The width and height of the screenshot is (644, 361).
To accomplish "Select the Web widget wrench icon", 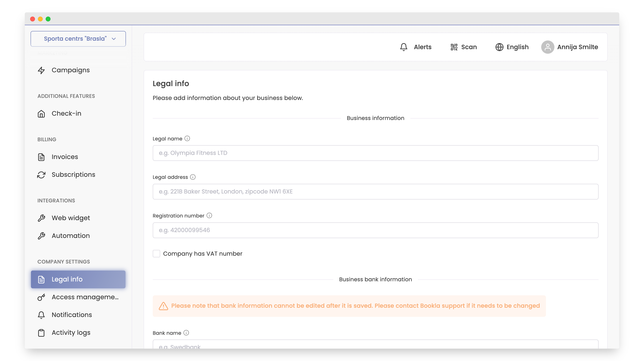I will (x=41, y=218).
